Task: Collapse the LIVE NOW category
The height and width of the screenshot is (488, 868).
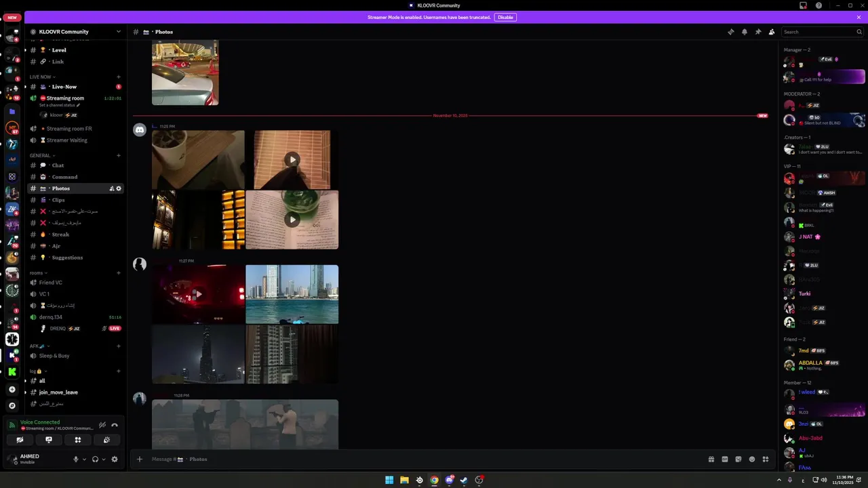Action: (x=42, y=77)
